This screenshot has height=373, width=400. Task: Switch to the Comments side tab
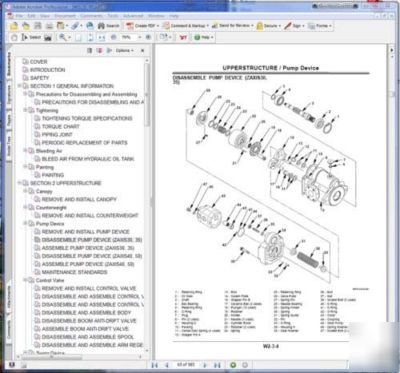click(x=9, y=329)
